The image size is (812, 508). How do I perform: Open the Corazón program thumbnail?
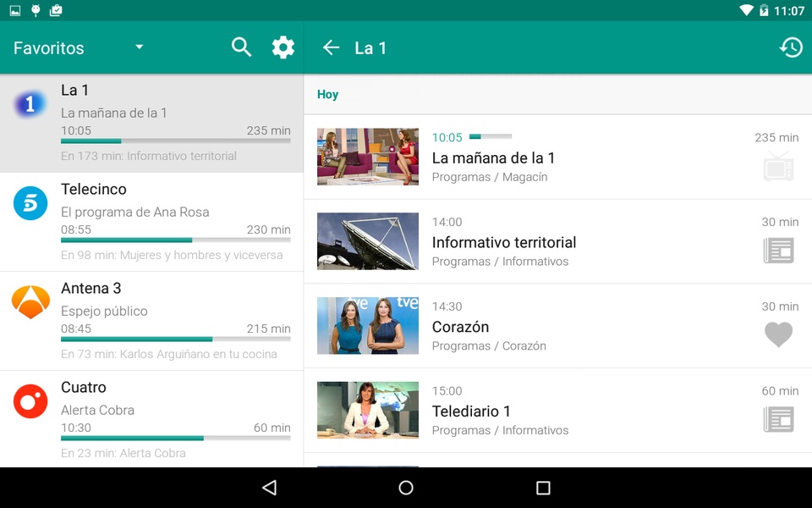coord(368,325)
